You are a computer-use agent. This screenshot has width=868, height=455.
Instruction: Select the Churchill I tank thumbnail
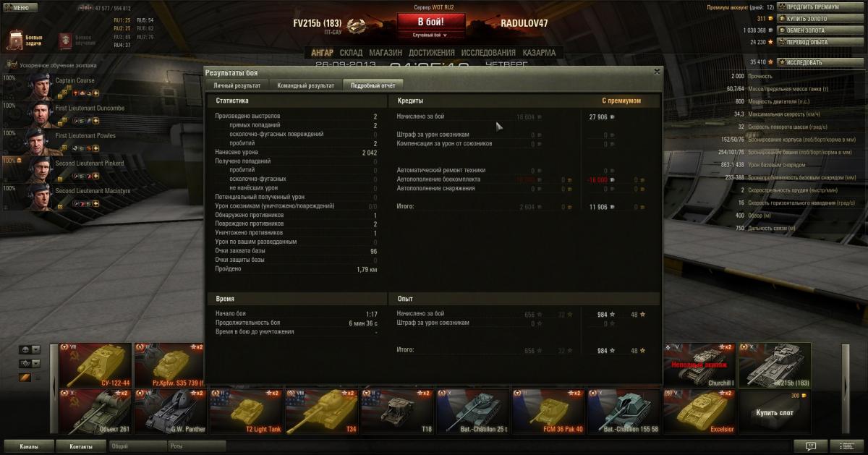[699, 365]
